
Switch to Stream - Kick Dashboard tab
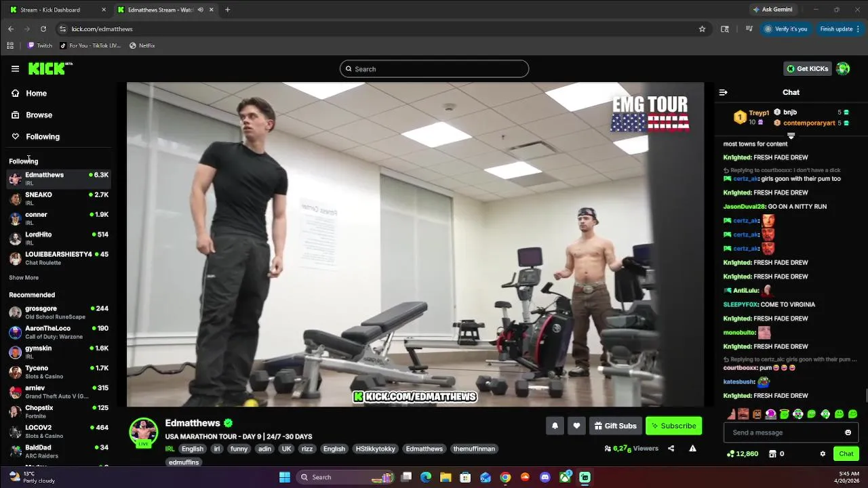pos(57,9)
